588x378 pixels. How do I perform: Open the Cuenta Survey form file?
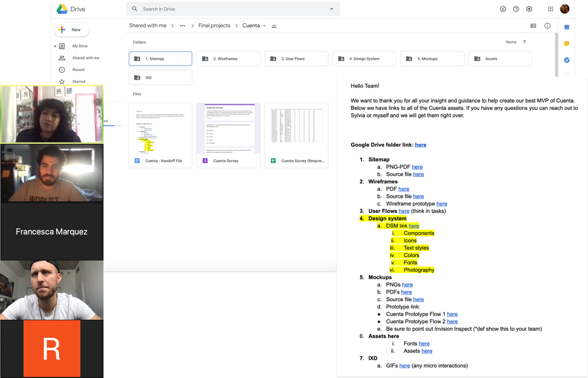coord(229,135)
